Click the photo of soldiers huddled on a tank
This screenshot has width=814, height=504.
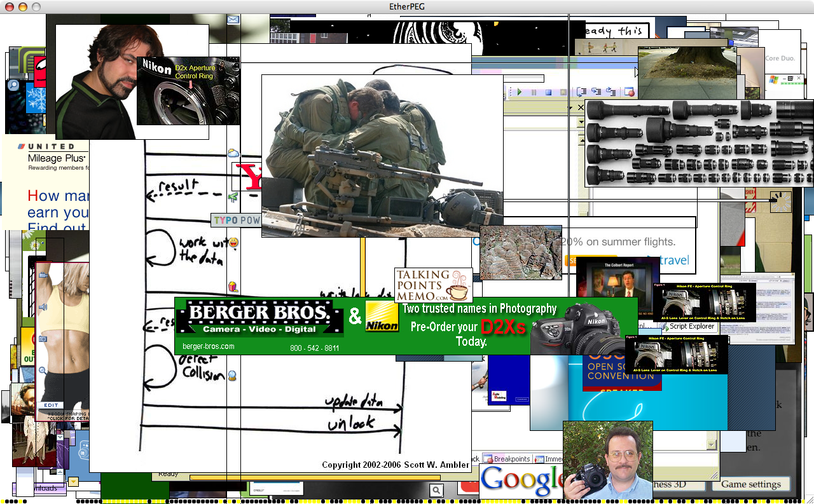pos(382,156)
